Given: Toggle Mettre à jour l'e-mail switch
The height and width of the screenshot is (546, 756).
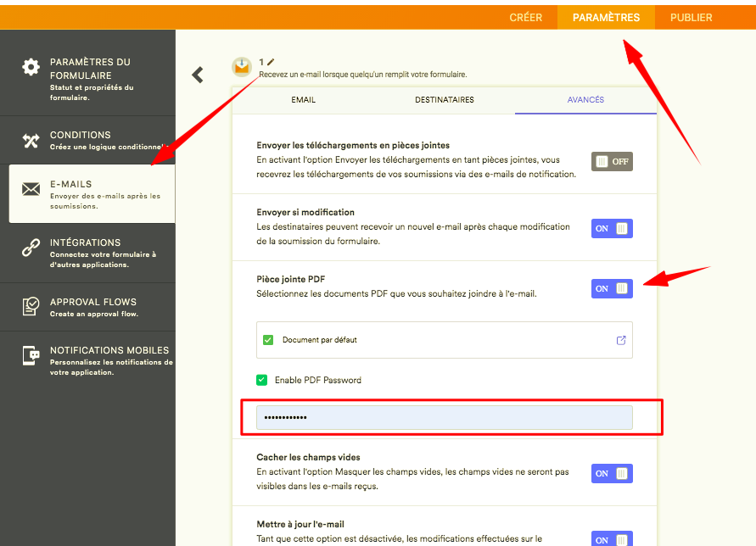Looking at the screenshot, I should click(612, 539).
